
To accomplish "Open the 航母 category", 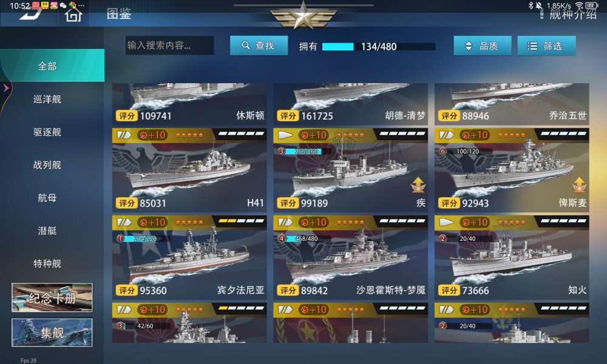I will pyautogui.click(x=47, y=198).
